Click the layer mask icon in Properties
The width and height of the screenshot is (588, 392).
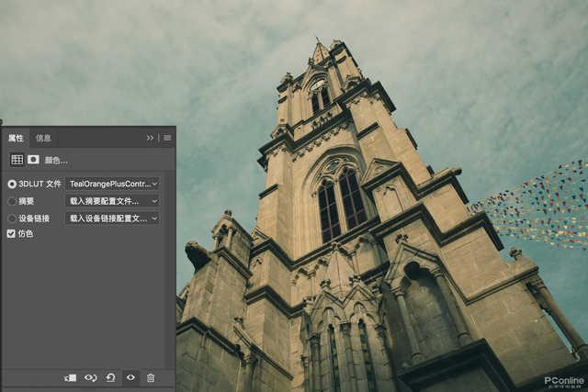click(33, 160)
